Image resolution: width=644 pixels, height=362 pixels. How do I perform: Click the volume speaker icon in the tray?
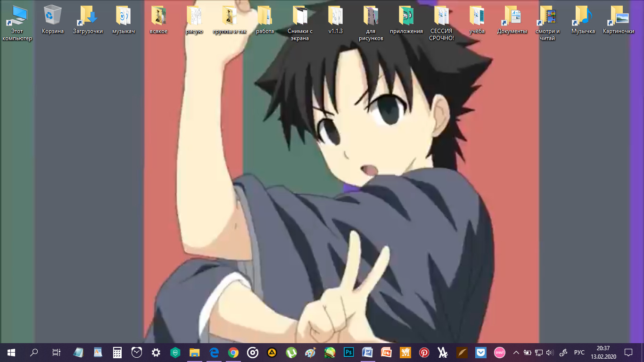(x=550, y=352)
